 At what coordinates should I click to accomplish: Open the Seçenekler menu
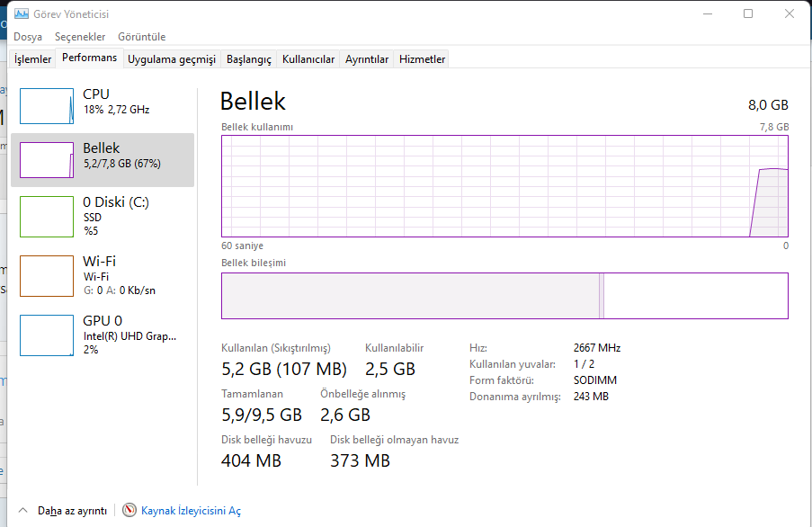(x=80, y=37)
